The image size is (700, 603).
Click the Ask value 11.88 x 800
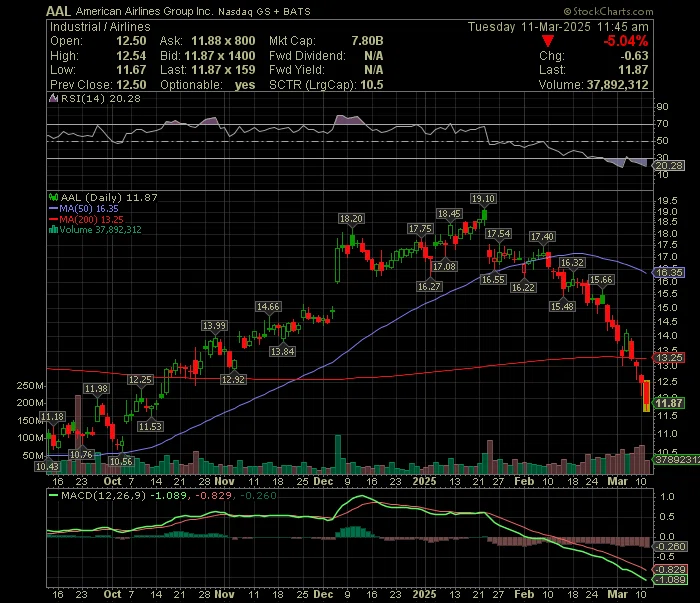coord(223,41)
